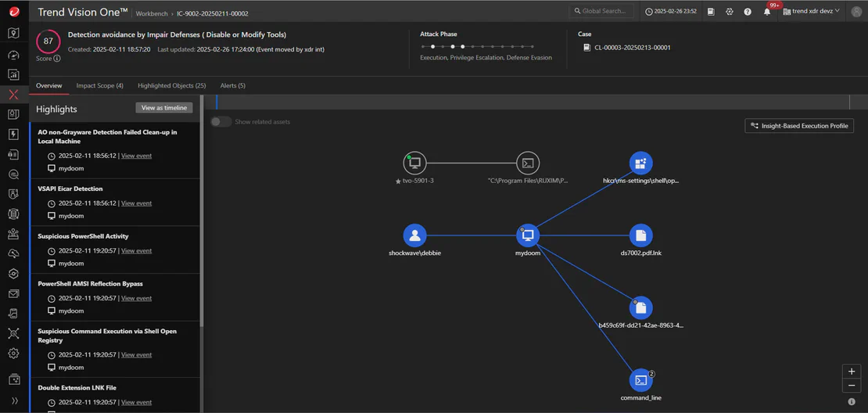Switch to the Impact Scope (4) tab
Image resolution: width=868 pixels, height=413 pixels.
(99, 86)
